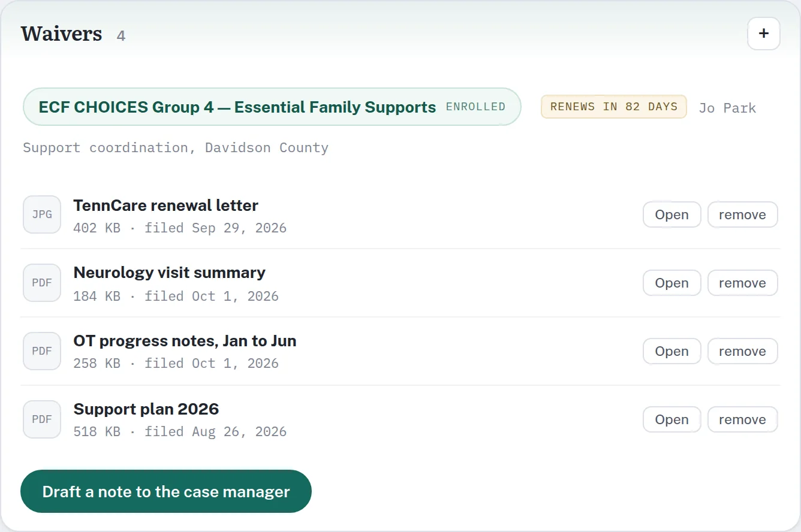Click the JPG icon for TennCare renewal letter
The image size is (801, 532).
click(x=42, y=214)
